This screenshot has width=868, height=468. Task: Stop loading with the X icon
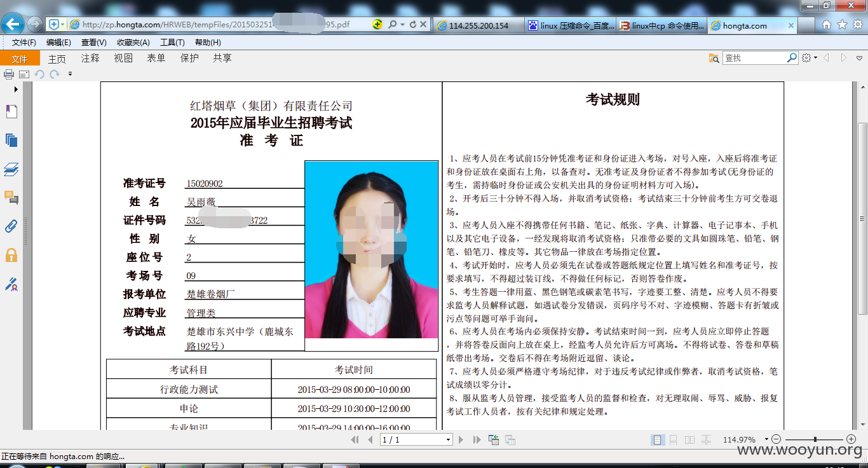coord(424,24)
